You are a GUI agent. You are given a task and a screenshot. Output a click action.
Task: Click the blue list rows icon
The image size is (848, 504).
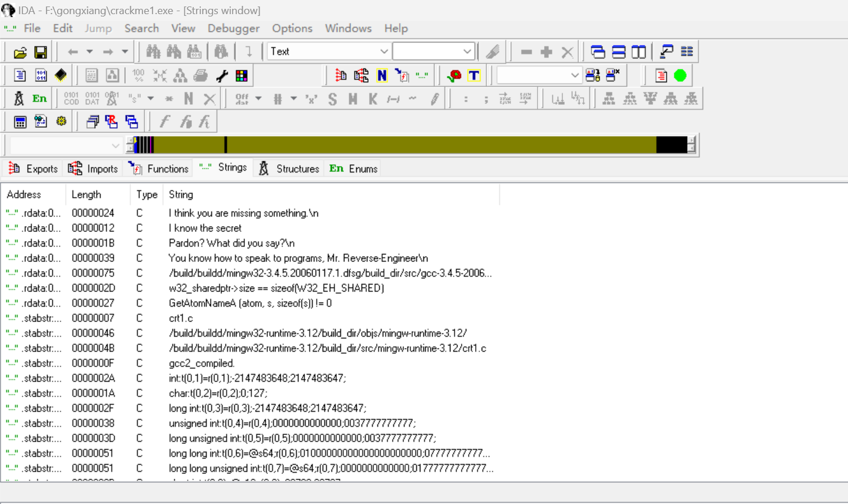point(687,52)
